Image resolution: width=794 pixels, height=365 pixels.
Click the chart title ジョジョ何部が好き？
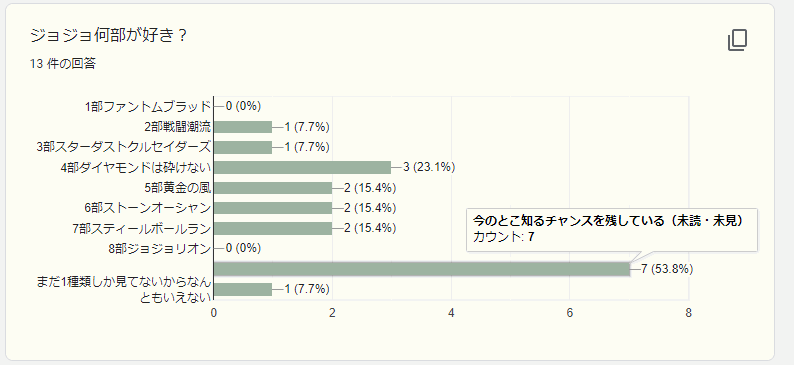(x=109, y=36)
